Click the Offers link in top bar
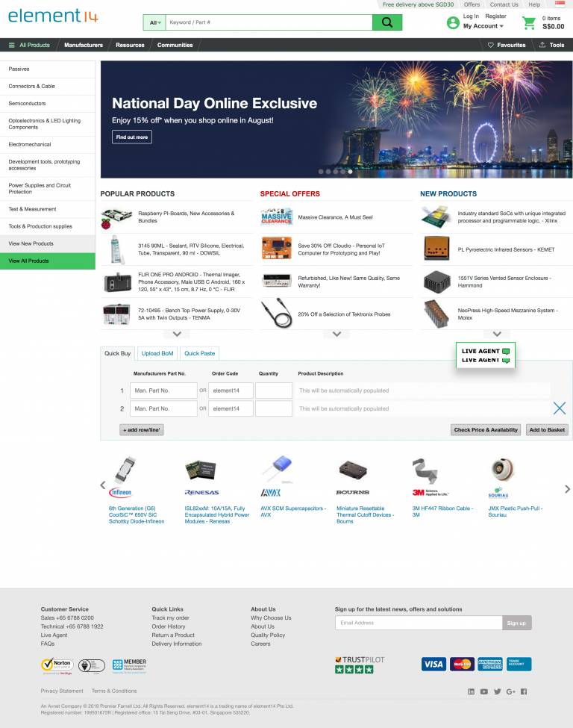The width and height of the screenshot is (573, 728). 472,4
